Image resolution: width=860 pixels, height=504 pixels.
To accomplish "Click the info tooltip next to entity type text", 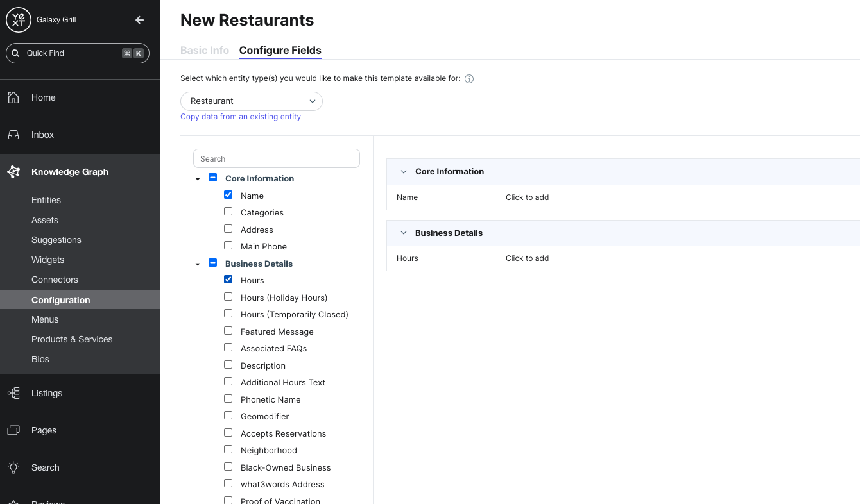I will pyautogui.click(x=469, y=78).
